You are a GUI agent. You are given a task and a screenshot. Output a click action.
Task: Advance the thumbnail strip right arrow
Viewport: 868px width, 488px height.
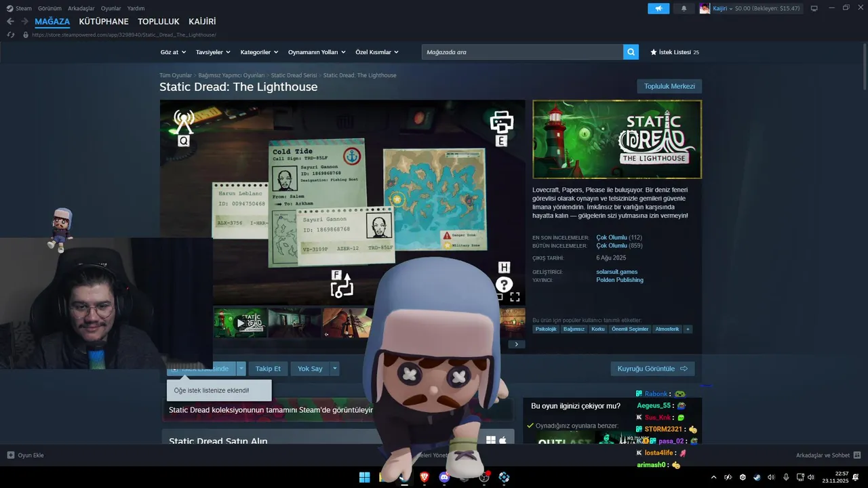516,344
